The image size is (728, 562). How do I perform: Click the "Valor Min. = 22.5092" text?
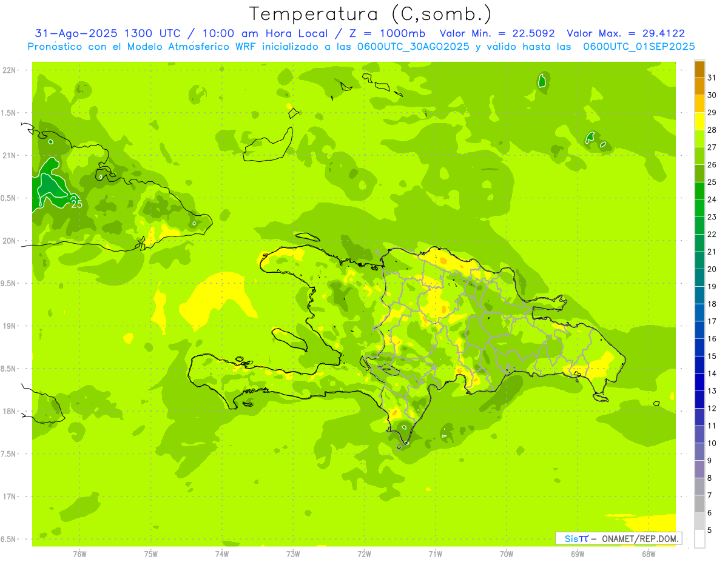tap(497, 33)
